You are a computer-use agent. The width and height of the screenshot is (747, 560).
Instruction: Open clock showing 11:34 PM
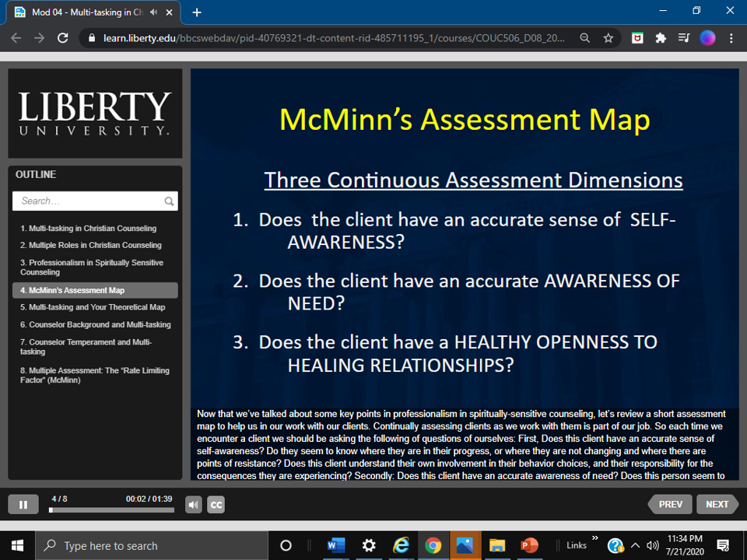[685, 546]
